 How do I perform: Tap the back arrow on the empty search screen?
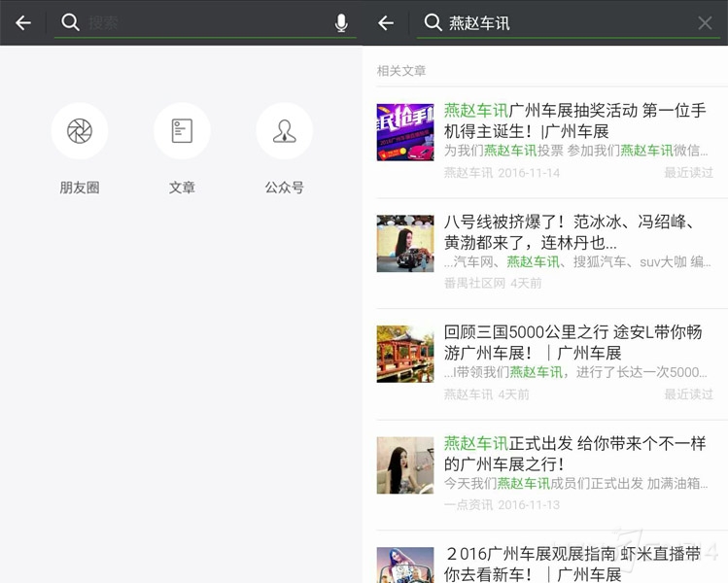point(22,22)
